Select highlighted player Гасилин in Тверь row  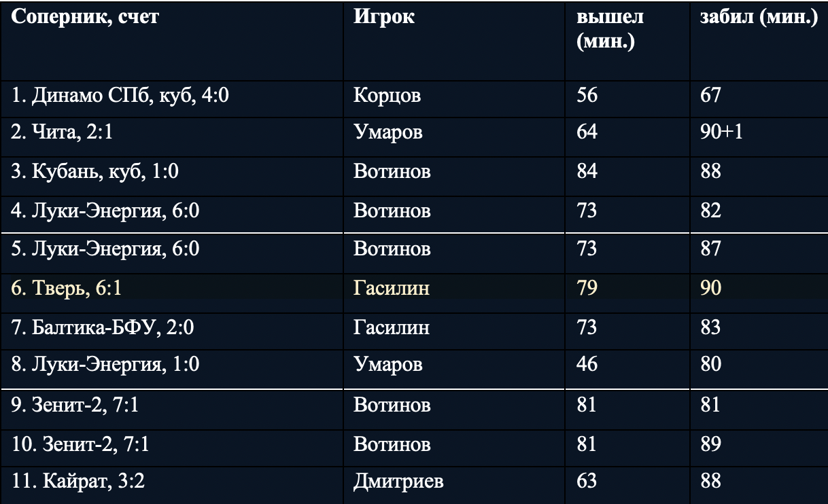392,289
